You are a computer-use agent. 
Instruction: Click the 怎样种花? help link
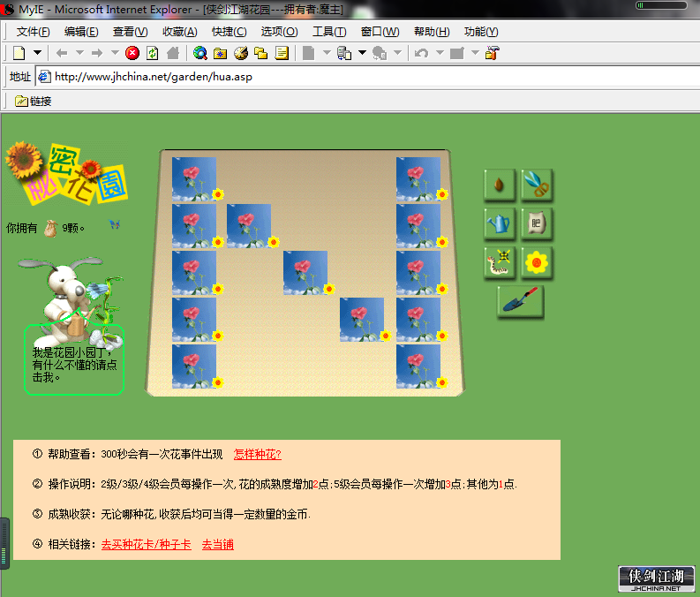(x=258, y=455)
